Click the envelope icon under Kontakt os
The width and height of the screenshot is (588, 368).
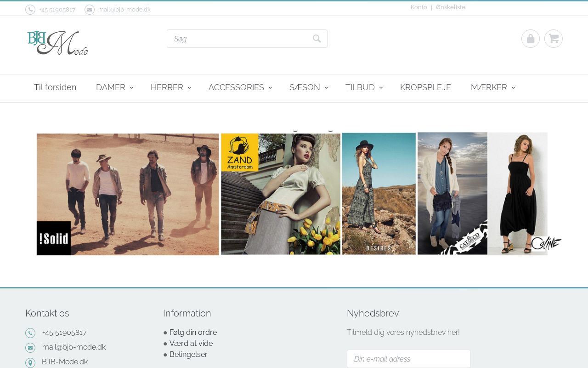click(x=30, y=348)
